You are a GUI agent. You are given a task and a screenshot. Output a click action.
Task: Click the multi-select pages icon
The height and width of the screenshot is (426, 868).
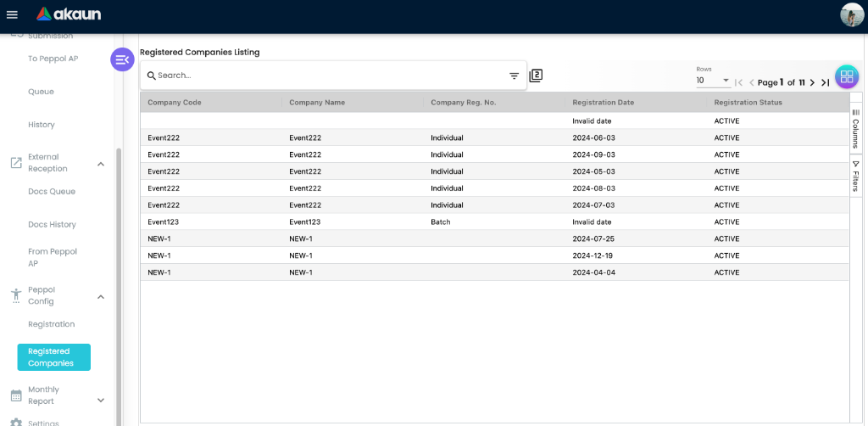pyautogui.click(x=536, y=76)
